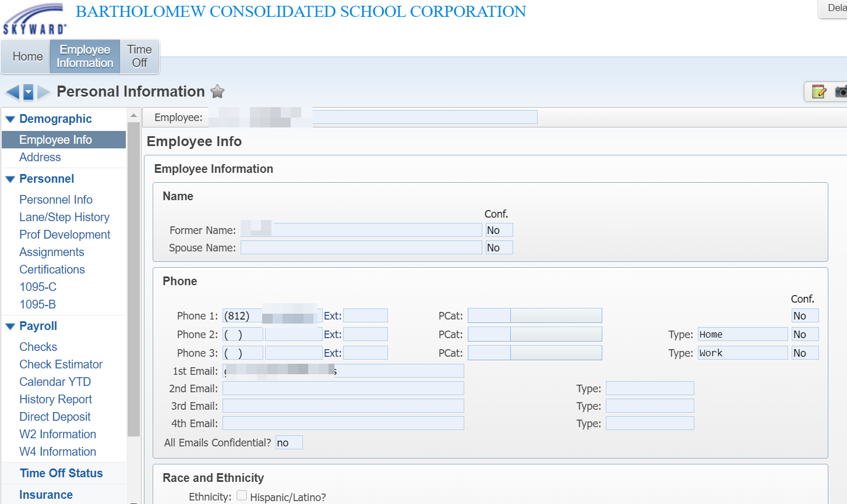847x504 pixels.
Task: Switch to the Time Off tab
Action: coord(139,56)
